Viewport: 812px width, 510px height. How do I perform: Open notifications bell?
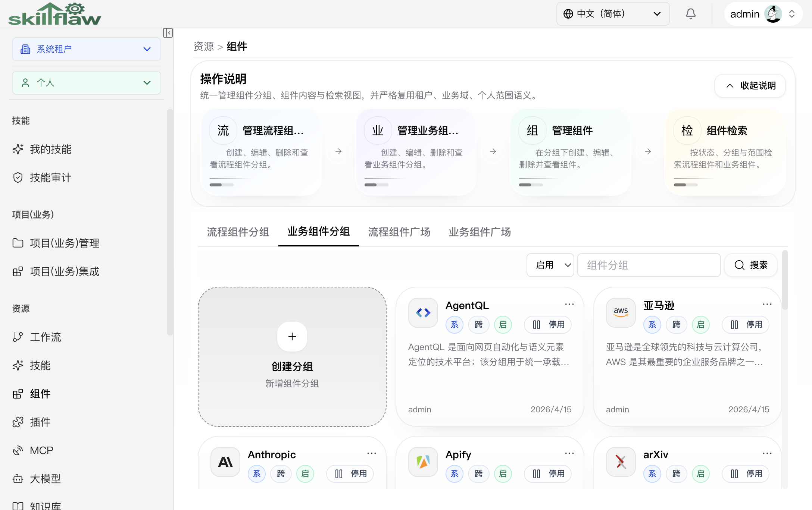[691, 14]
